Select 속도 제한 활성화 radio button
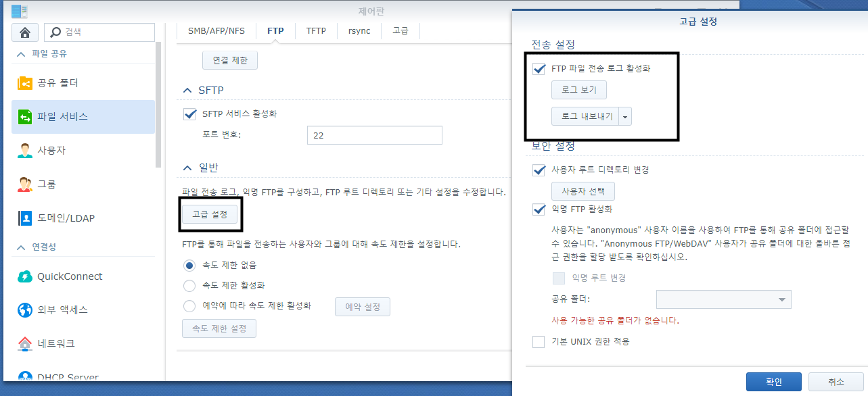The image size is (868, 396). (x=189, y=286)
